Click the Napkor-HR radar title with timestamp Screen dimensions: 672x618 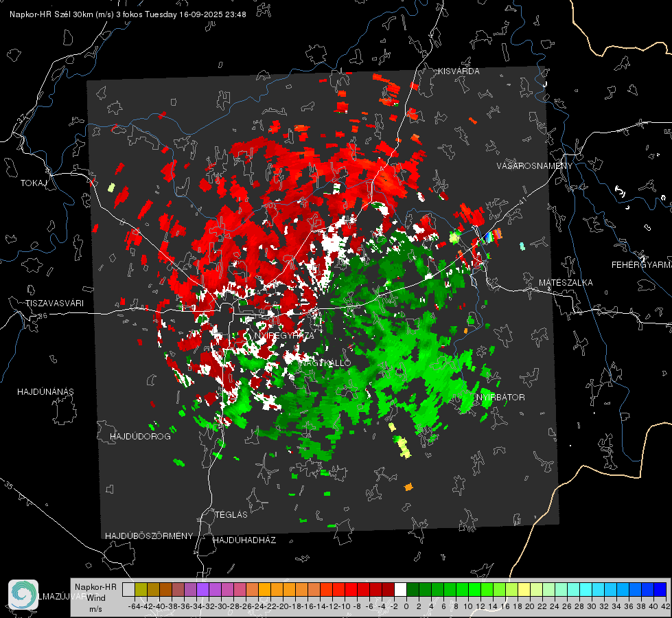(128, 14)
